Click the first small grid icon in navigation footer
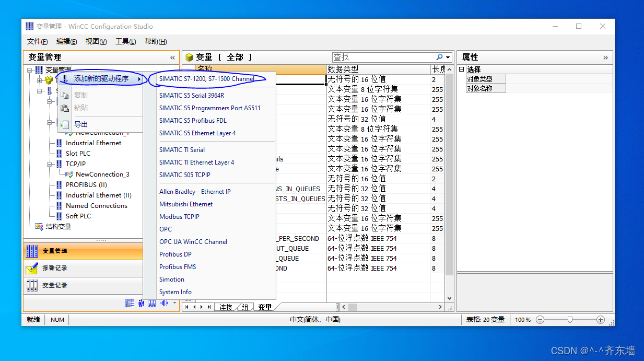This screenshot has height=361, width=644. [x=130, y=303]
